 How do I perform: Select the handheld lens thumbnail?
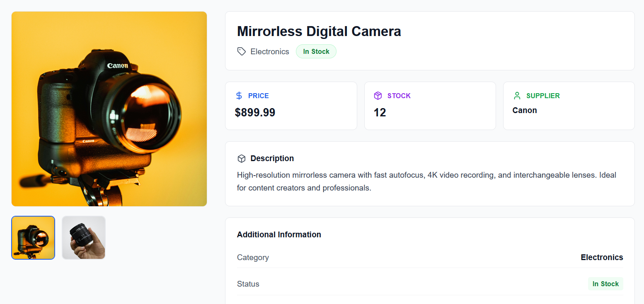pos(84,238)
